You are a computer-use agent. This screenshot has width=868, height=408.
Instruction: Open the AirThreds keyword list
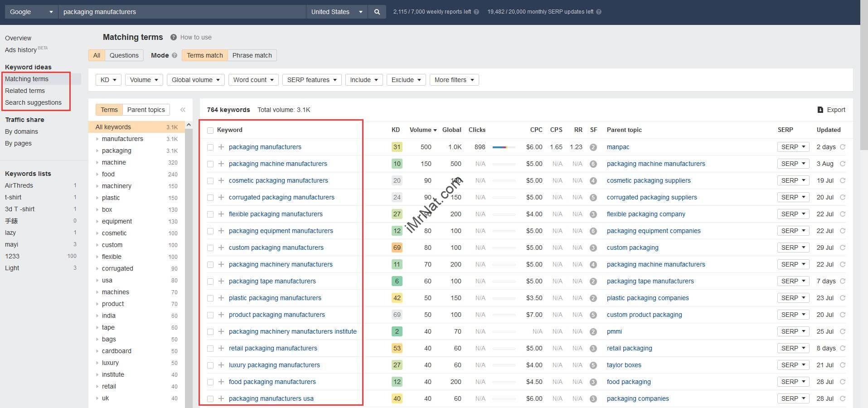point(19,185)
